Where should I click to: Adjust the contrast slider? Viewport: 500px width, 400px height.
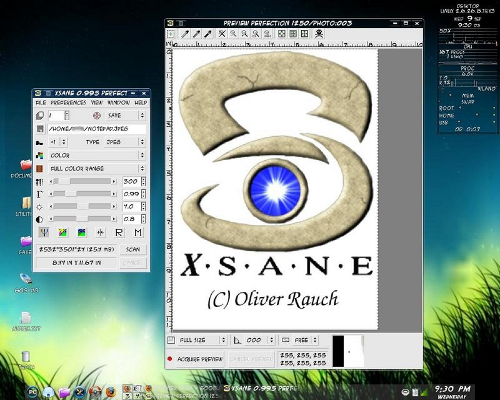(x=83, y=219)
